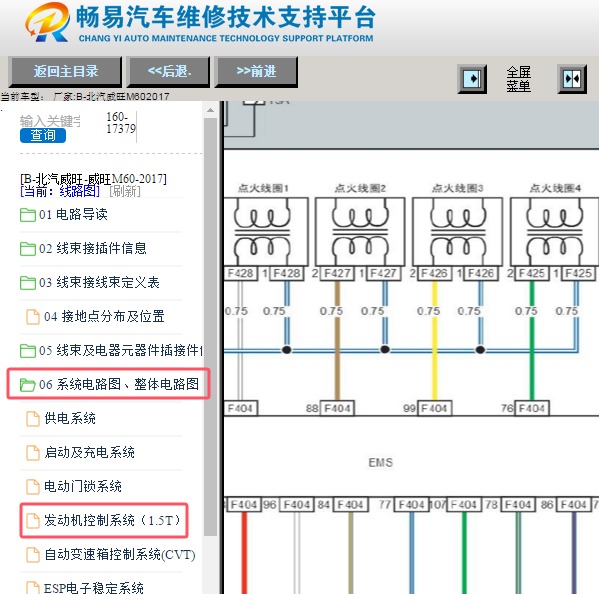The height and width of the screenshot is (594, 599).
Task: Go forward with the >>前进 button
Action: 256,71
